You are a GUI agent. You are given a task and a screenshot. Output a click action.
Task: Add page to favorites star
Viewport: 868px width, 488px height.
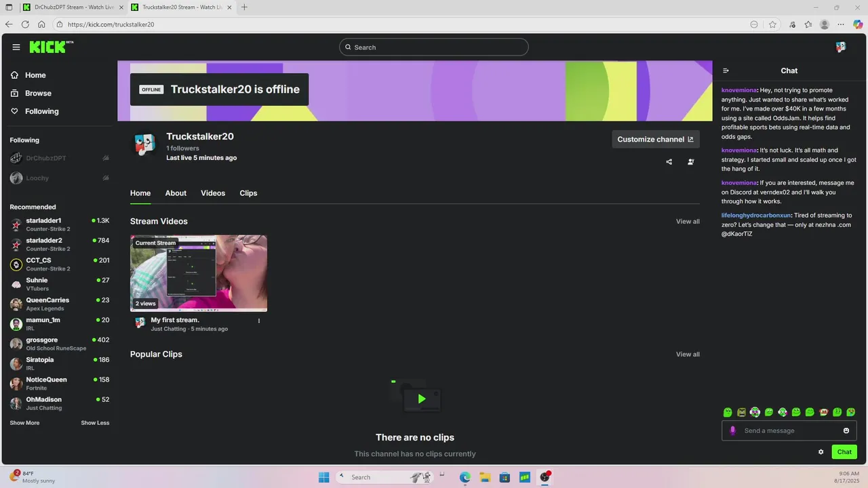[772, 24]
